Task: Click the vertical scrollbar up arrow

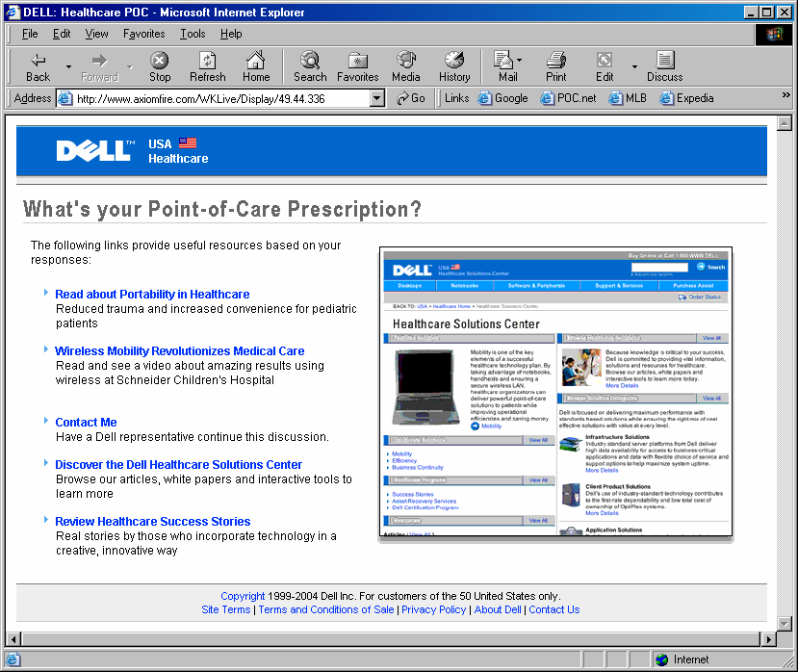Action: pyautogui.click(x=785, y=123)
